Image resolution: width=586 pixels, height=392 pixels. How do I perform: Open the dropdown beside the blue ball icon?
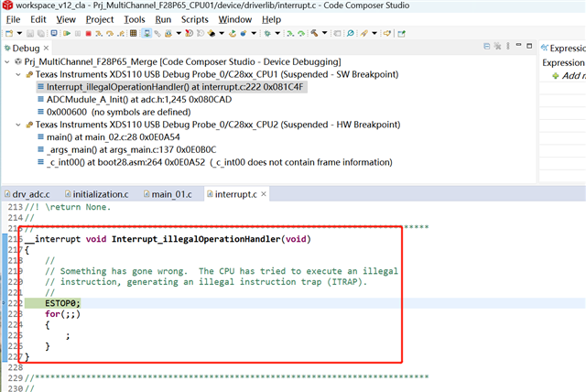click(254, 33)
